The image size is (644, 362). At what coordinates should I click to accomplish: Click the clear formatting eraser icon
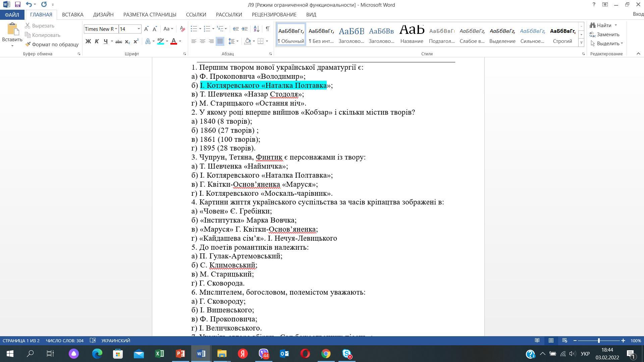point(182,29)
